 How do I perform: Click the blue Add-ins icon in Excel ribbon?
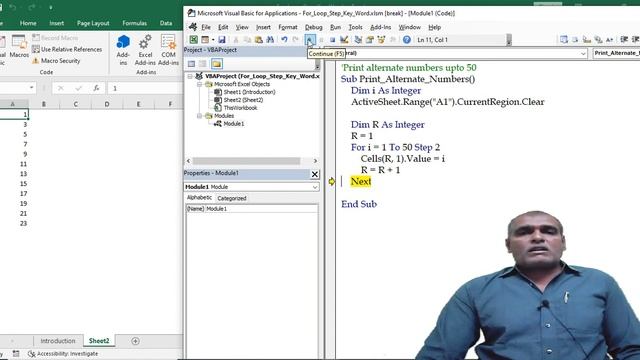(x=123, y=50)
